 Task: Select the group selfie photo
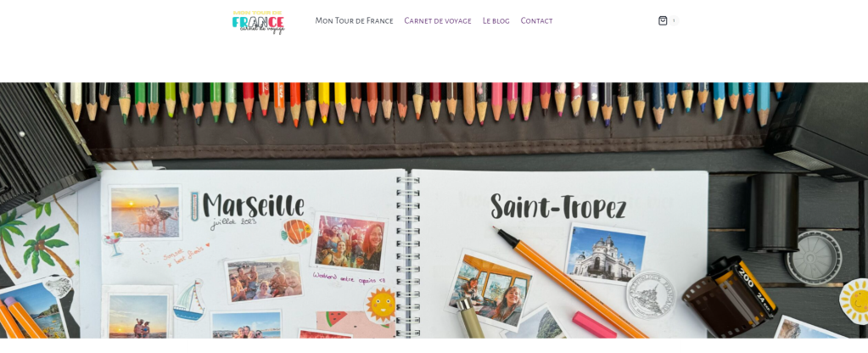coord(349,243)
